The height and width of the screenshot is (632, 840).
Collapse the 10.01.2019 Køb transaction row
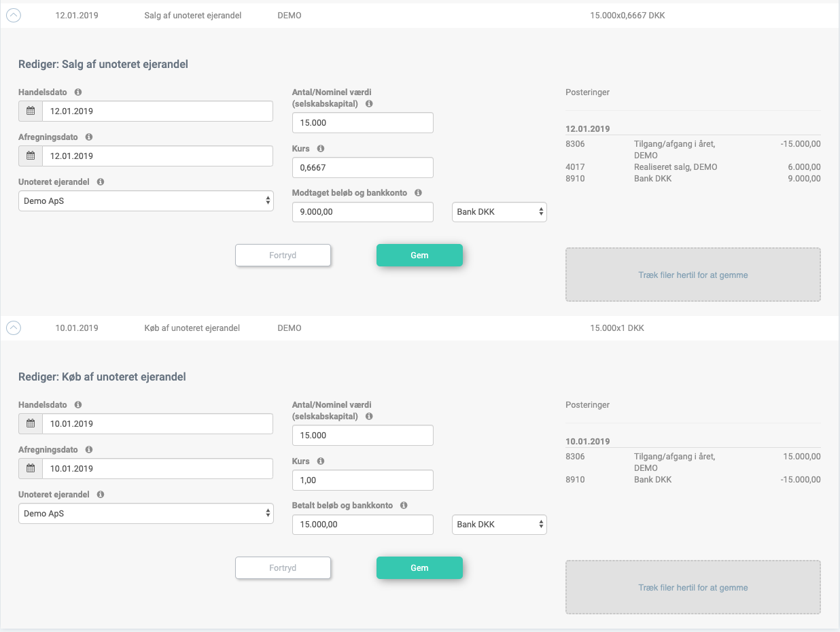click(x=14, y=328)
